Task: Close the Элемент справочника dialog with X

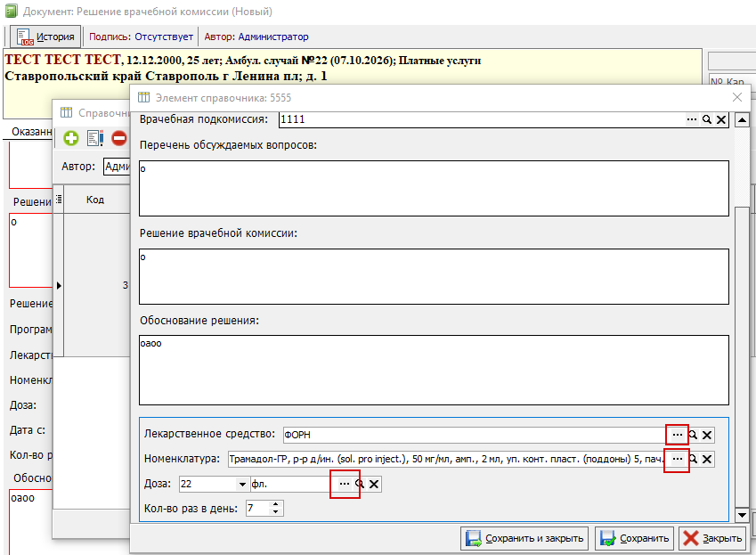Action: [x=737, y=97]
